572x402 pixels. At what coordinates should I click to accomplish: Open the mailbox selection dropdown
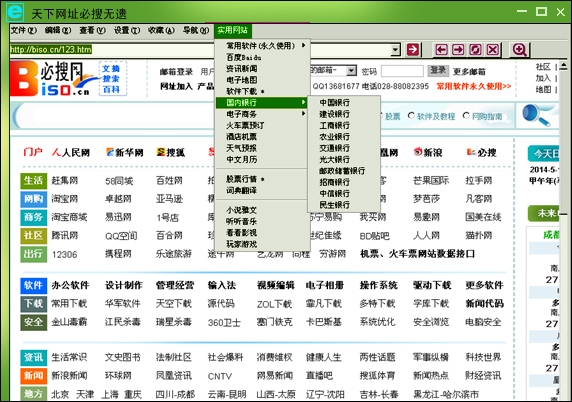pyautogui.click(x=351, y=70)
